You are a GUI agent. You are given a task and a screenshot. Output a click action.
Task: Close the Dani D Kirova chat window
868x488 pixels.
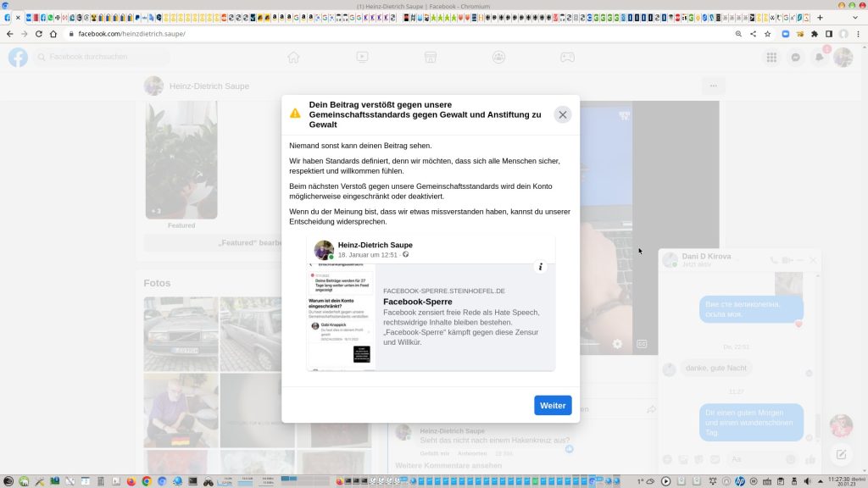(x=813, y=260)
